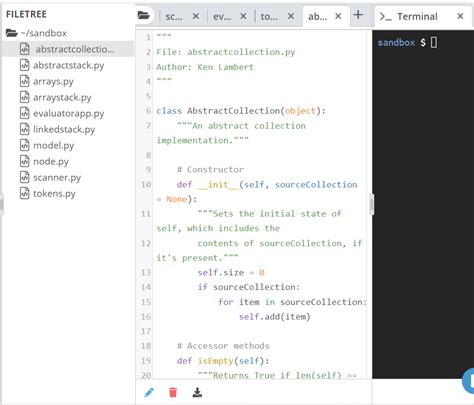The width and height of the screenshot is (474, 405).
Task: Click the pencil edit icon below editor
Action: [149, 392]
